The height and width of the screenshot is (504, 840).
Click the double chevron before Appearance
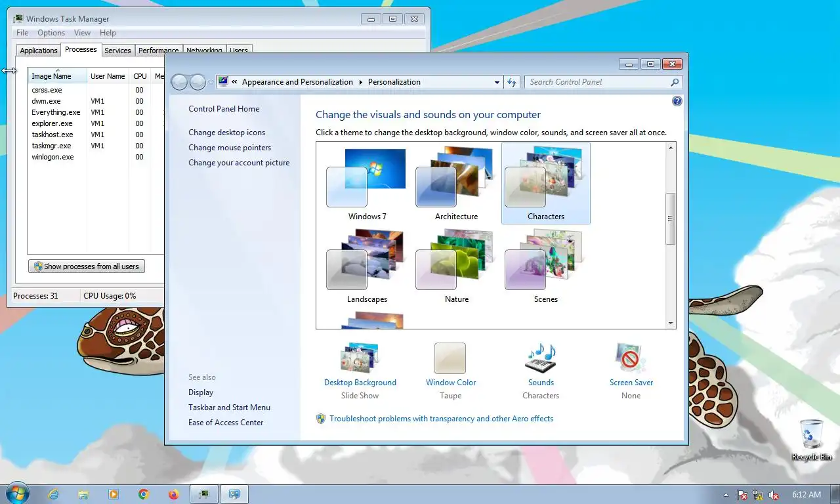(234, 82)
